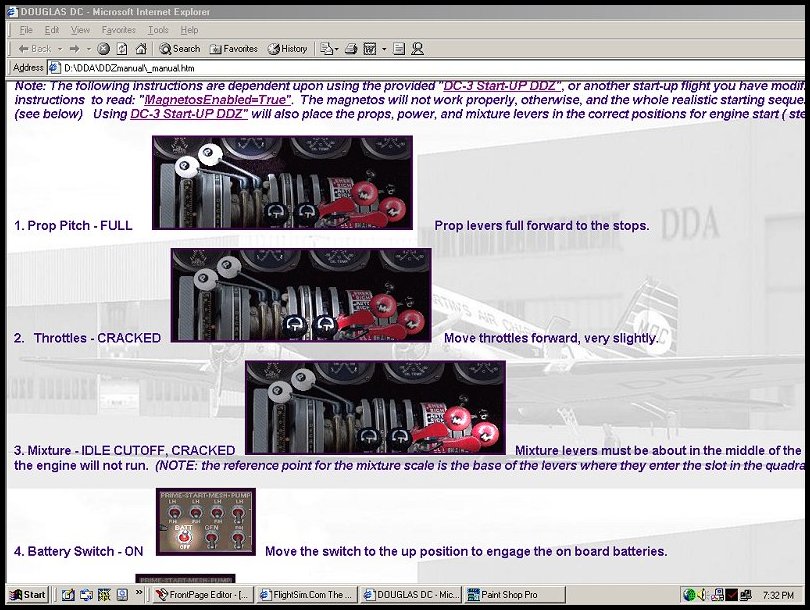The image size is (810, 610).
Task: Open the Favorites menu
Action: point(118,30)
